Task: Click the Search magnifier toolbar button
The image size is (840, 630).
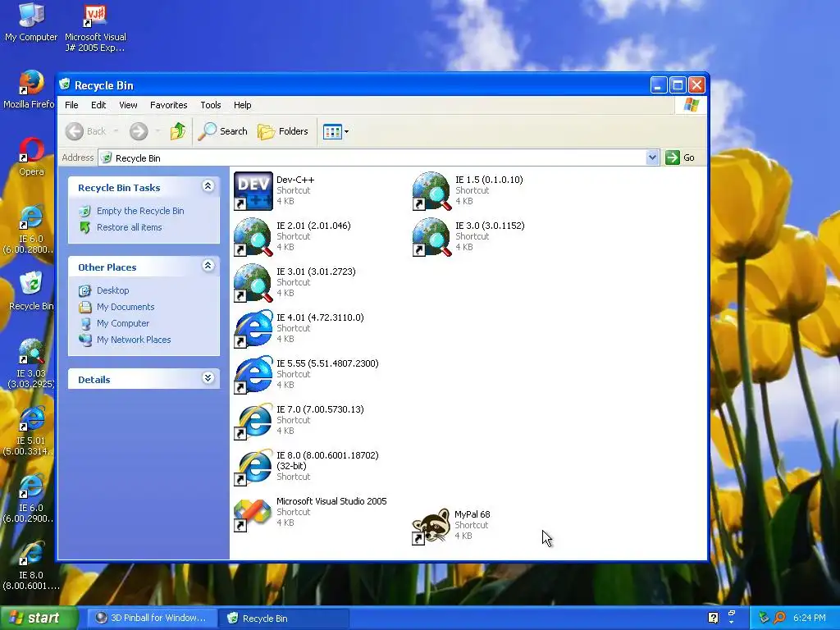Action: [223, 131]
